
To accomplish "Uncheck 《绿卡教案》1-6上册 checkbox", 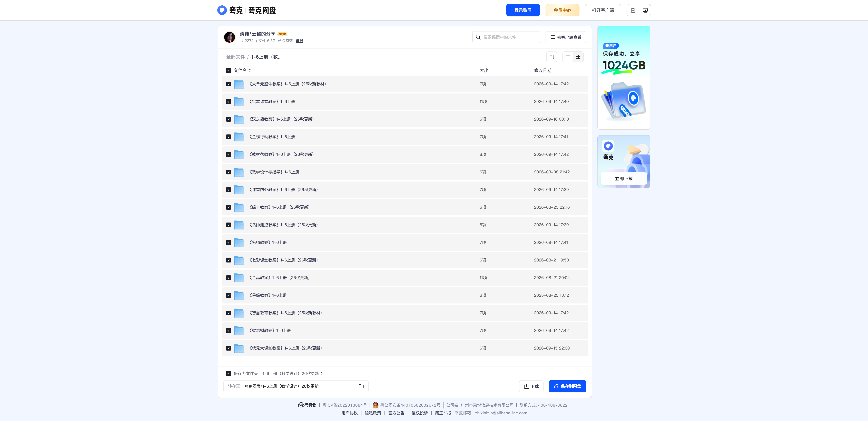I will point(229,208).
